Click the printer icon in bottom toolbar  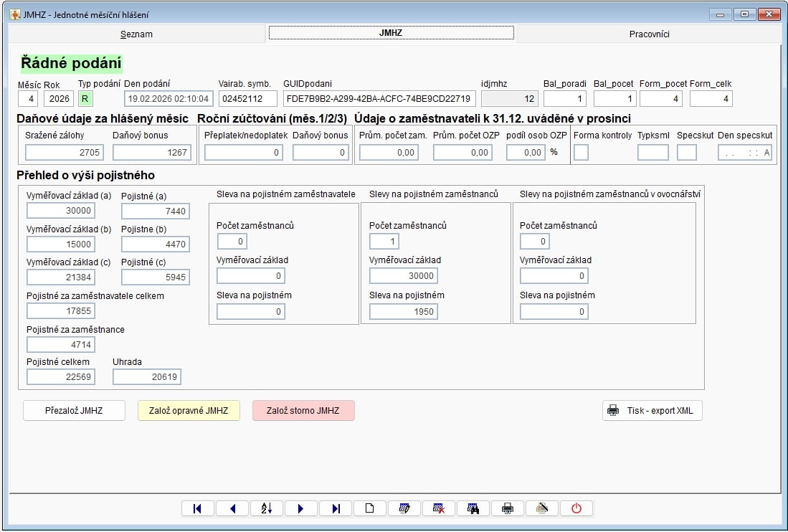[508, 508]
